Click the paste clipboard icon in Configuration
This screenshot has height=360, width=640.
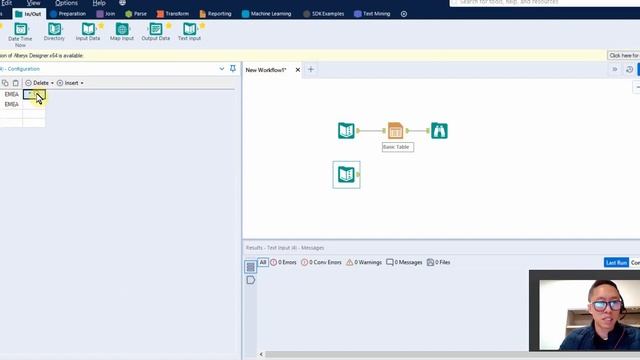16,83
